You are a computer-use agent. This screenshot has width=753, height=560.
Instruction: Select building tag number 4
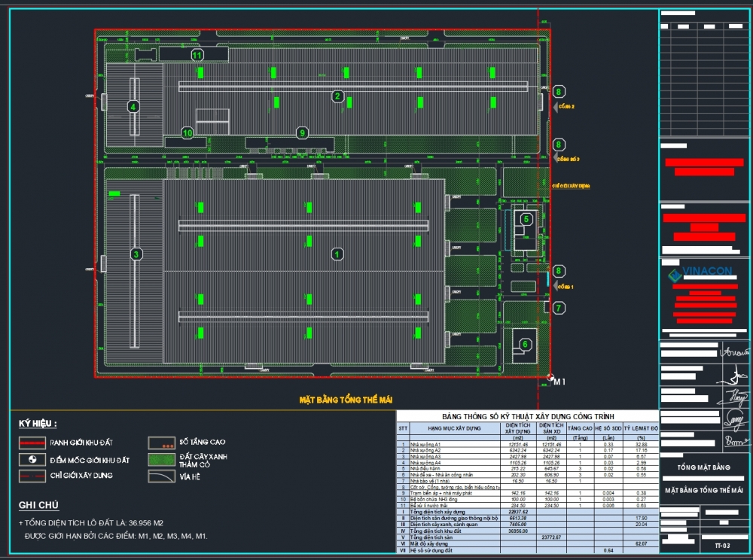(x=133, y=107)
